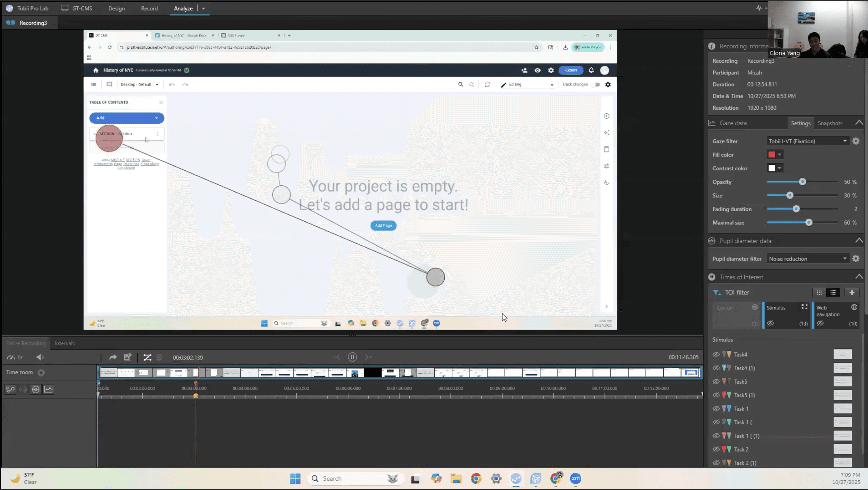Image resolution: width=868 pixels, height=490 pixels.
Task: Click the save frame as snapshot icon
Action: click(x=127, y=357)
